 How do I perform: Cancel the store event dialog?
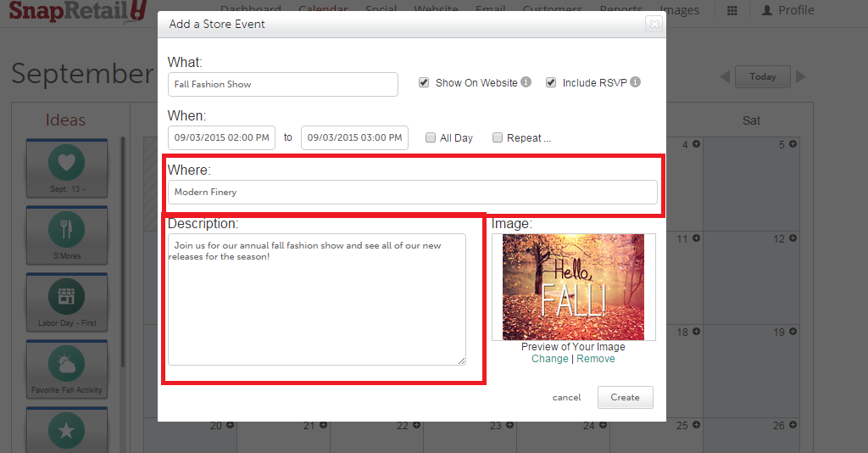pyautogui.click(x=567, y=398)
